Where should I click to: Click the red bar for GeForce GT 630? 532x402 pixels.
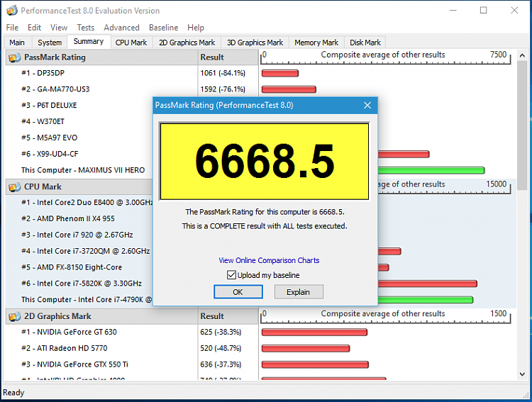point(314,333)
